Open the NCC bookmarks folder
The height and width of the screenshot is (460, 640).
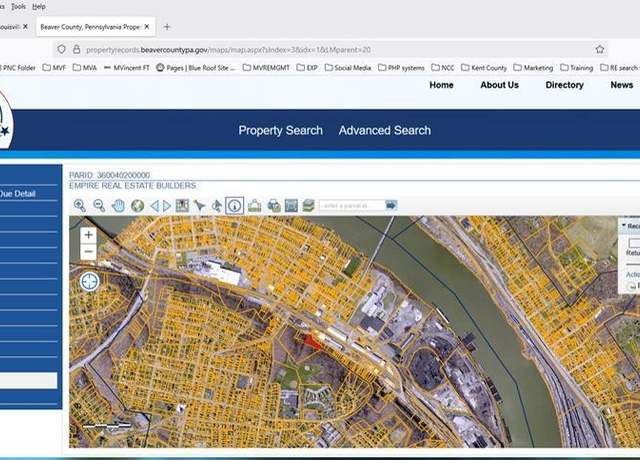[443, 68]
